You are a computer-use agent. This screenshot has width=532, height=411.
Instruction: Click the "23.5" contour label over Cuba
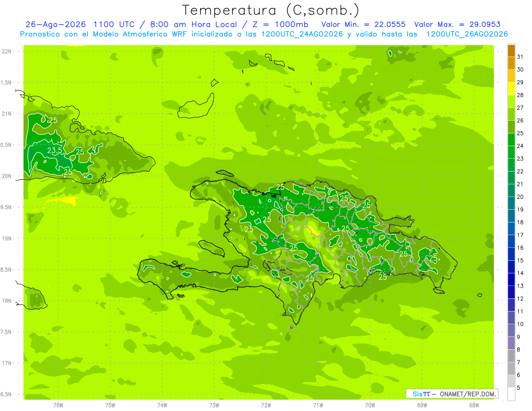[55, 151]
